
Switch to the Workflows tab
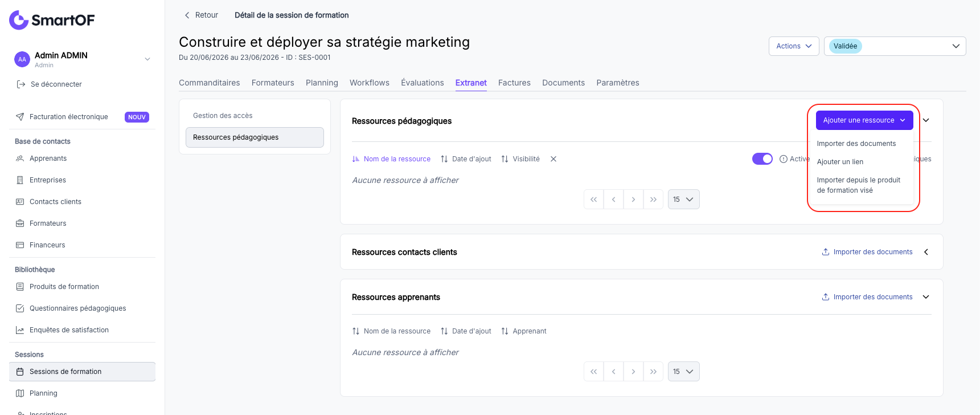pos(370,83)
